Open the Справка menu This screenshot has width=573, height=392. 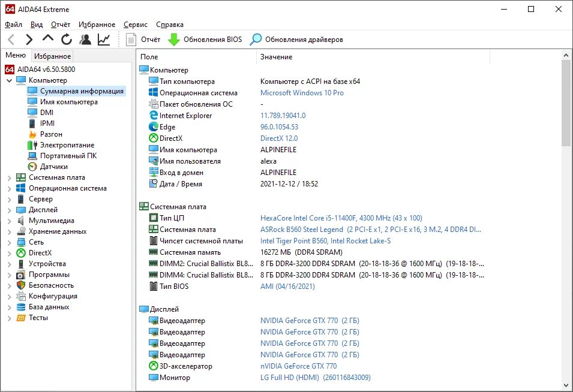tap(170, 25)
